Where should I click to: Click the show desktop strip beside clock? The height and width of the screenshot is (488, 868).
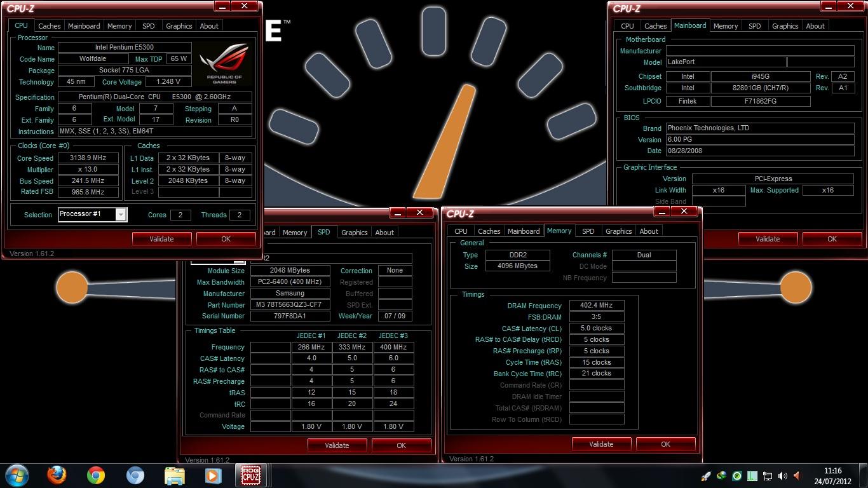[864, 475]
